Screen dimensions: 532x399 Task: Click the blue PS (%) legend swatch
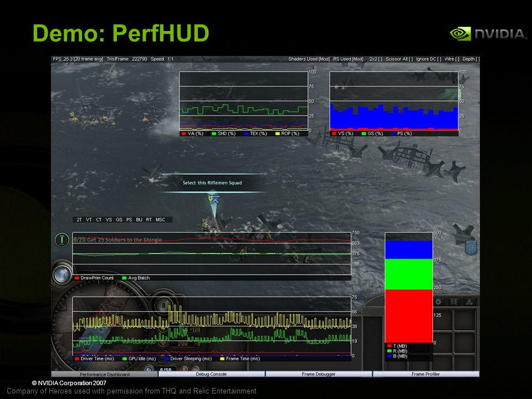click(393, 134)
